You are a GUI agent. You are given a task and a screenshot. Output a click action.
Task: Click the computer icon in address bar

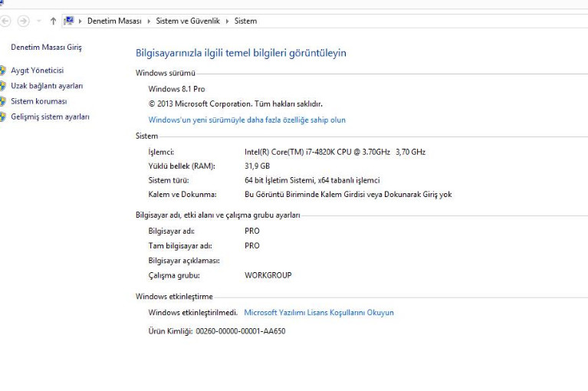tap(69, 21)
